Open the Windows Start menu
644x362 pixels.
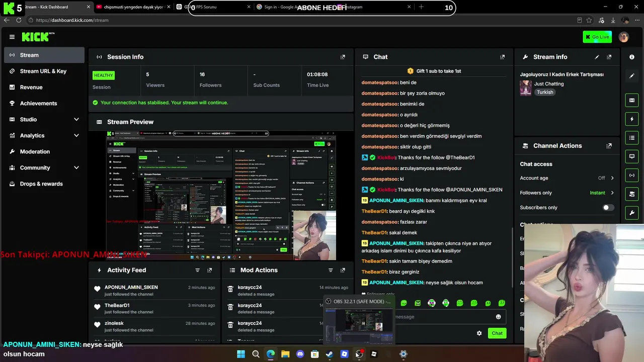tap(241, 354)
